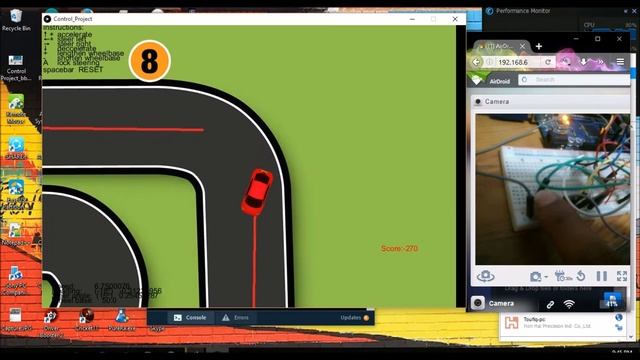640x360 pixels.
Task: Minimize the browser window
Action: tap(576, 39)
